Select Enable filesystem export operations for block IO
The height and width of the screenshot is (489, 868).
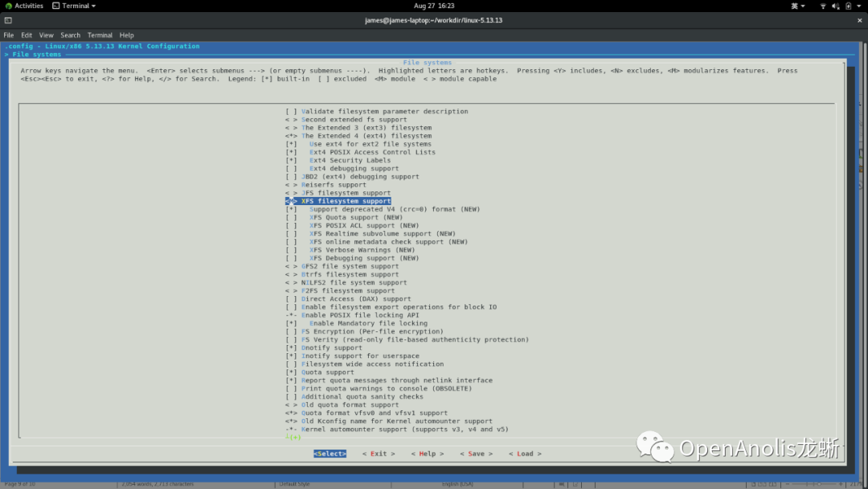391,306
